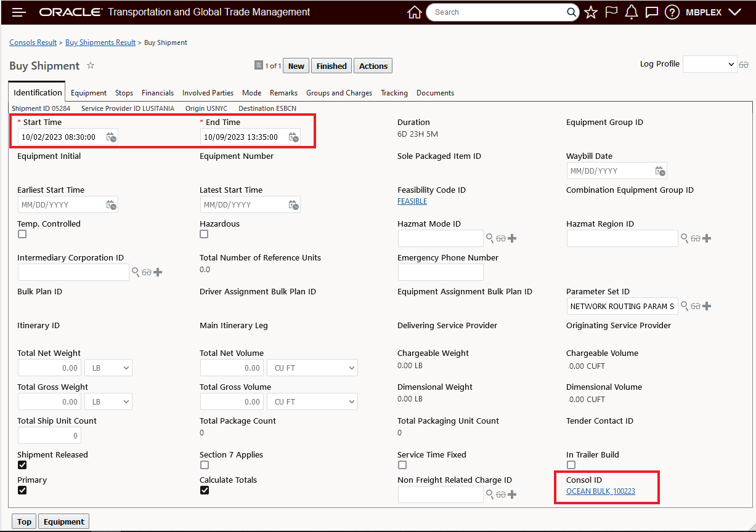
Task: Go to the Home icon
Action: [415, 12]
